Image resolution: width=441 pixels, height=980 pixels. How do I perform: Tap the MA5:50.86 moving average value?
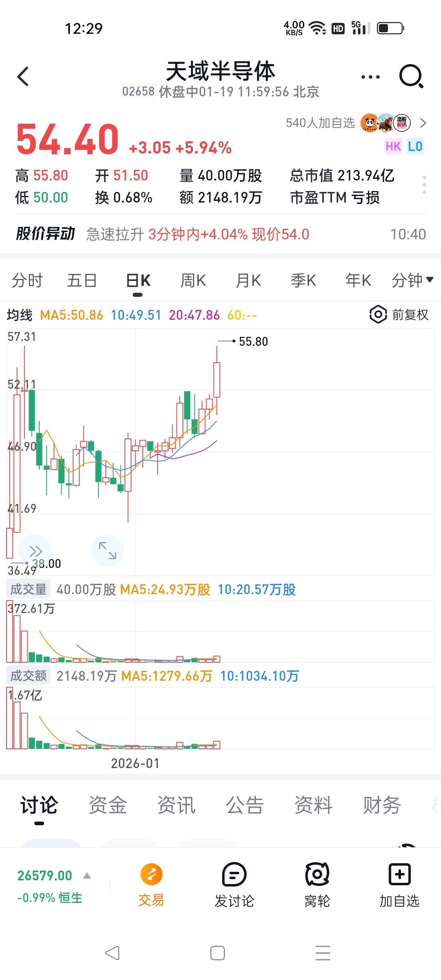click(71, 315)
